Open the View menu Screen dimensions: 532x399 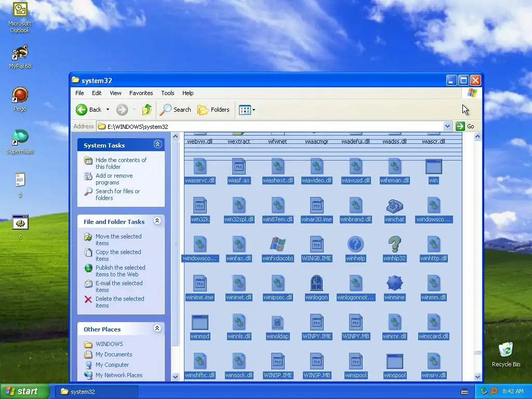tap(115, 93)
